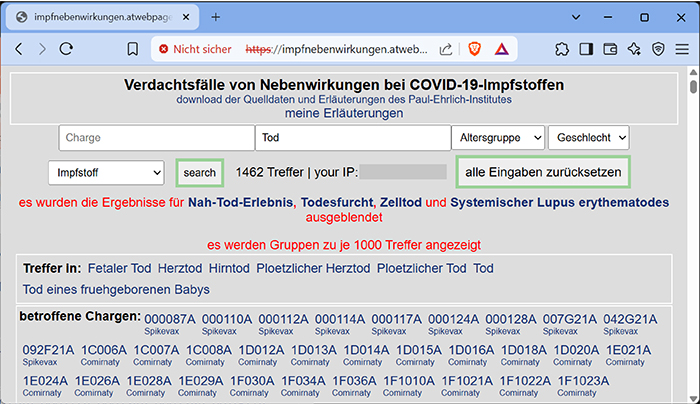Open Brave Shields lion icon
Viewport: 700px width, 404px height.
point(473,48)
